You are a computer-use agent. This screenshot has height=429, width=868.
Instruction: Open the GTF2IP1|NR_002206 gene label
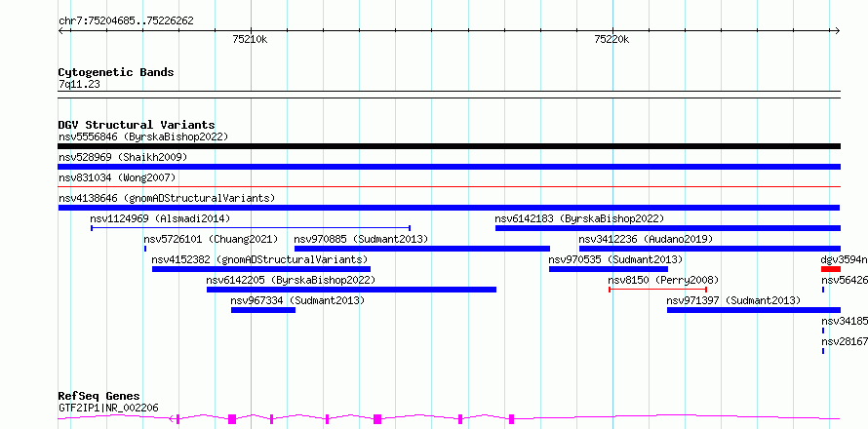108,408
